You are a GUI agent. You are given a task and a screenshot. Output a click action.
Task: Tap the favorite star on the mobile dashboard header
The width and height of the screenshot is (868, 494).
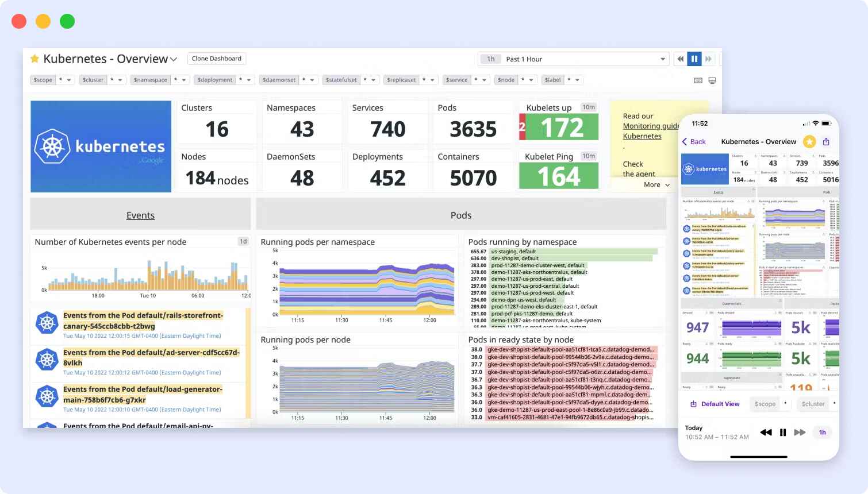pyautogui.click(x=809, y=141)
